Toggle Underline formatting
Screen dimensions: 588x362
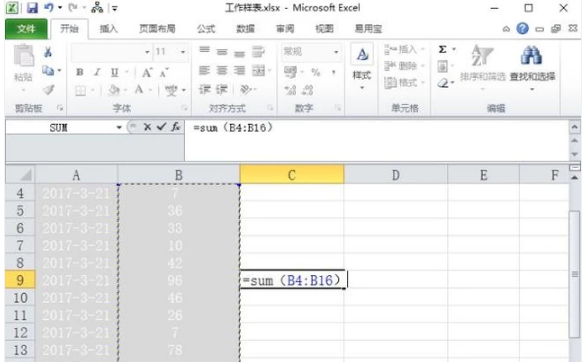pyautogui.click(x=114, y=72)
